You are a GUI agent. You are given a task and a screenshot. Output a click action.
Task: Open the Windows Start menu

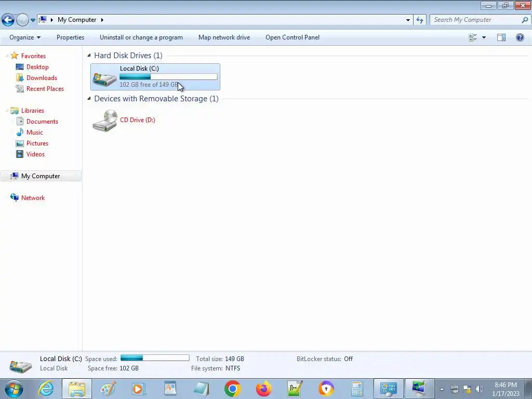point(14,389)
